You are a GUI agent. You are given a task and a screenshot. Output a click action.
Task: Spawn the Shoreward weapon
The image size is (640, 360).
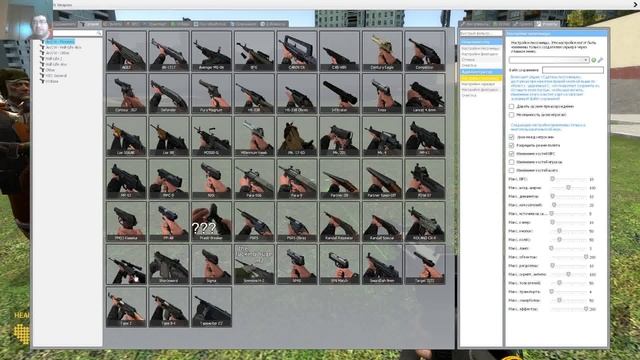(169, 264)
